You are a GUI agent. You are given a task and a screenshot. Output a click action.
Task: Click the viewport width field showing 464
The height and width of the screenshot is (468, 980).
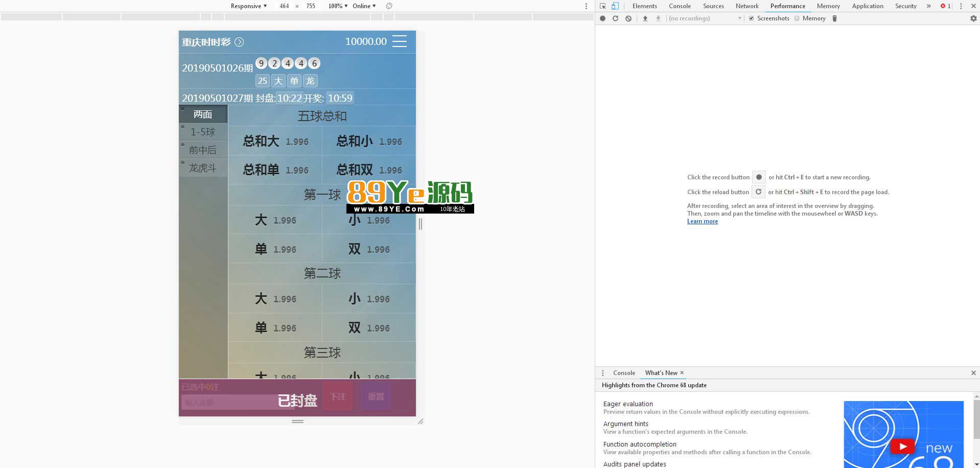(284, 6)
